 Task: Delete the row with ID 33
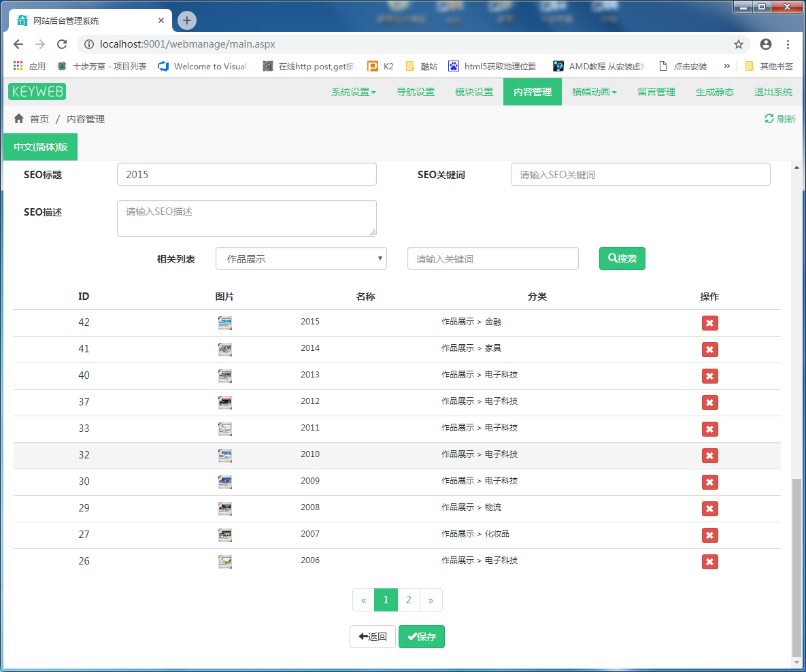709,429
